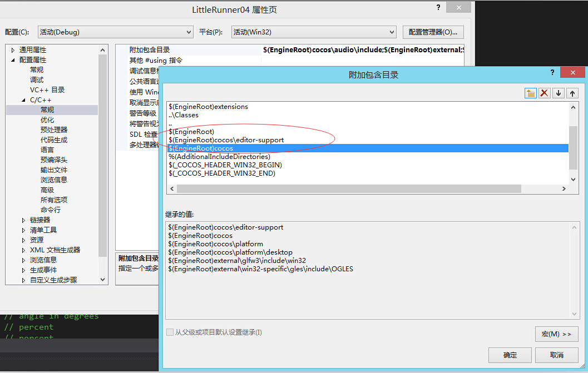Expand the 资源 tree node
The image size is (588, 373).
pos(23,240)
